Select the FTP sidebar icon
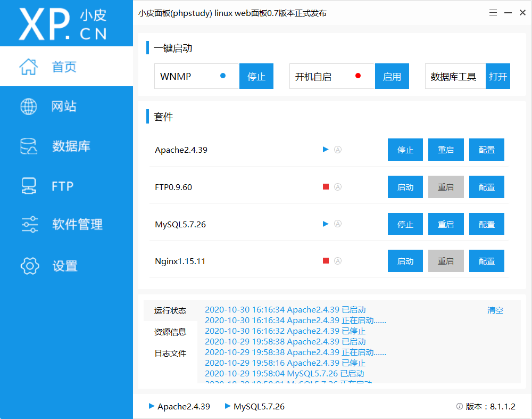This screenshot has height=419, width=532. coord(29,185)
